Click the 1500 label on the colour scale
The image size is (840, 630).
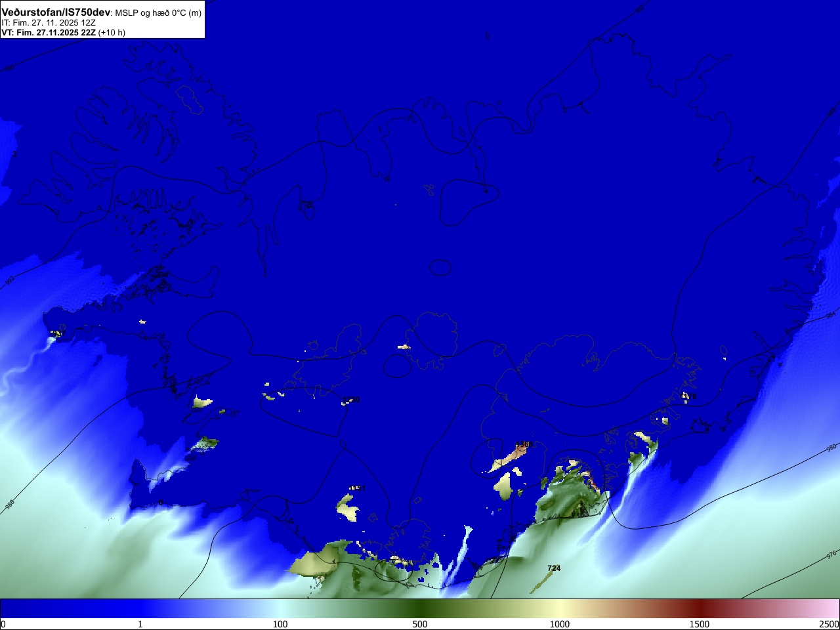click(700, 624)
